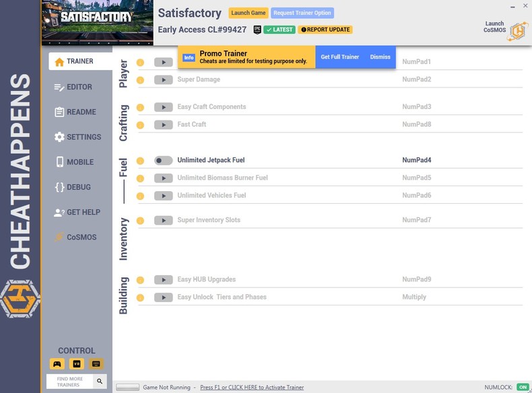Click the Find More Trainers search field
Image resolution: width=532 pixels, height=393 pixels.
click(70, 382)
